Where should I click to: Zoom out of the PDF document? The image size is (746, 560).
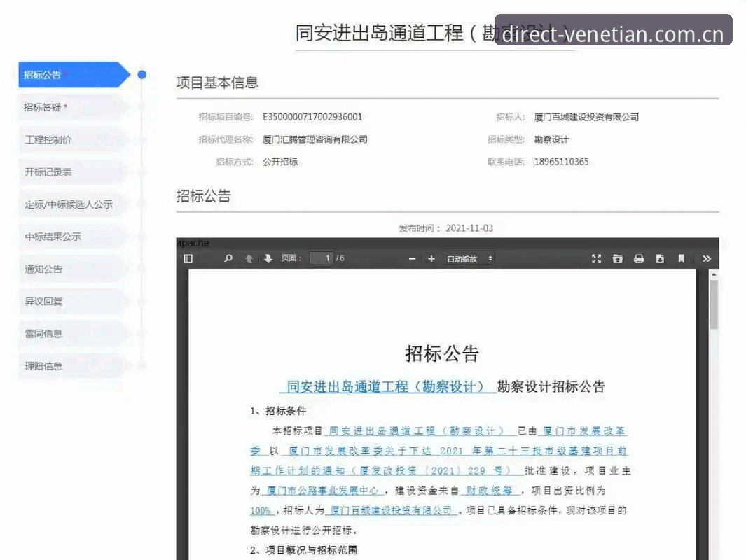412,258
